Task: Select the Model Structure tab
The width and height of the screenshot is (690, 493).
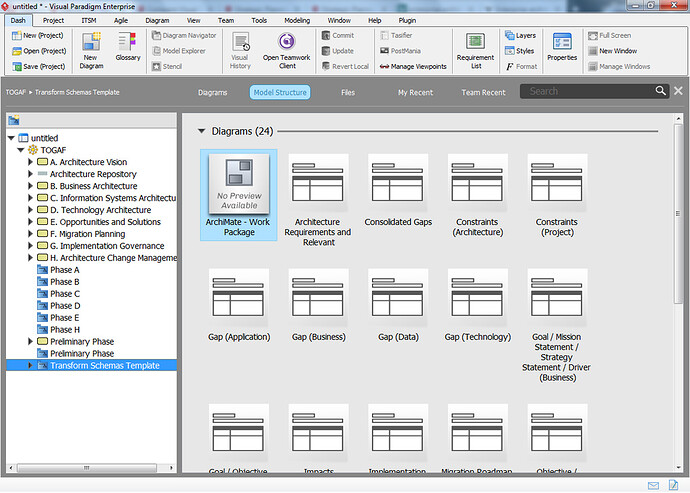Action: 280,92
